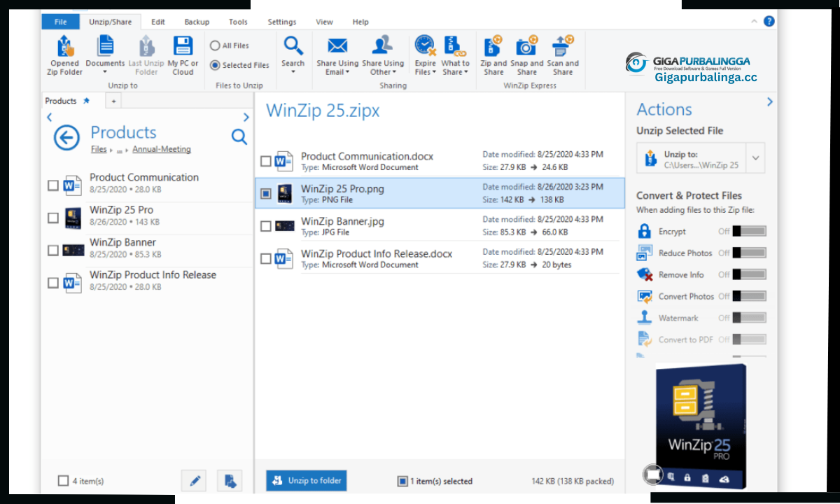Click the star on the Products tab

tap(86, 101)
